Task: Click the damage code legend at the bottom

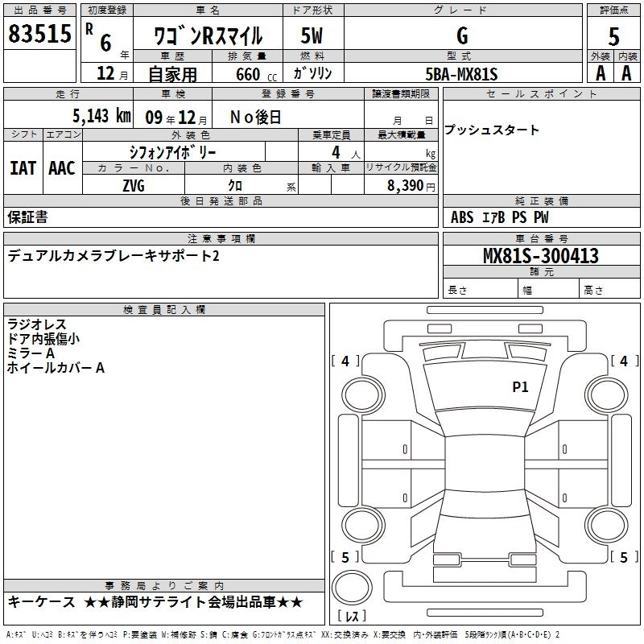Action: 283,634
